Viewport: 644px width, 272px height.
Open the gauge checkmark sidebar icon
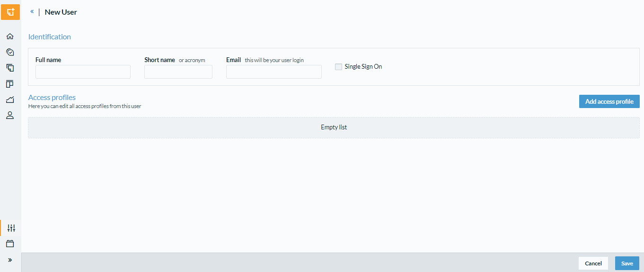[10, 52]
